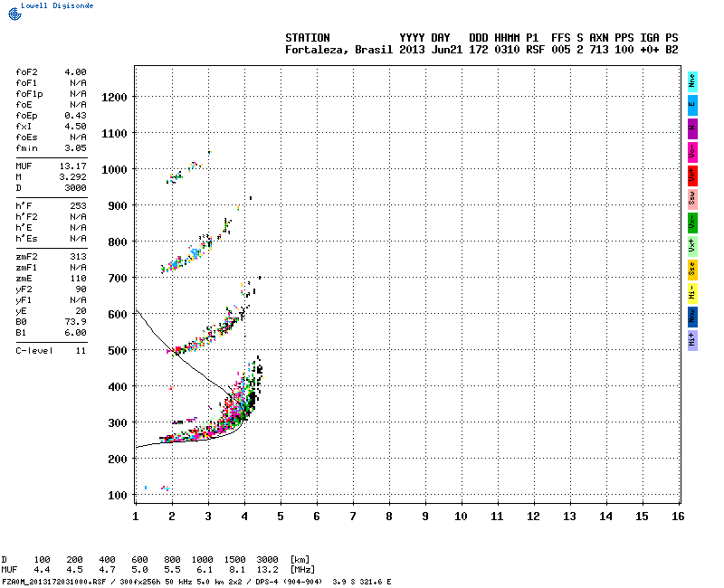The image size is (724, 588).
Task: Click the light green Vx+ legend swatch
Action: click(692, 246)
